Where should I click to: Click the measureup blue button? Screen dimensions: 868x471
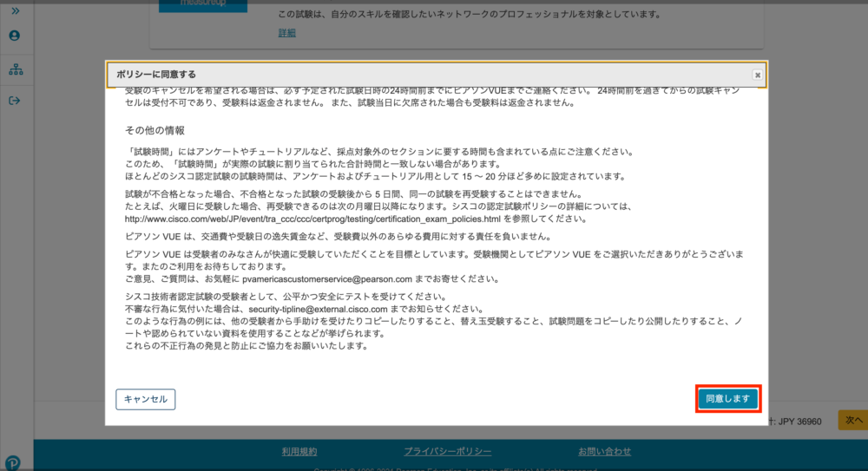click(203, 5)
